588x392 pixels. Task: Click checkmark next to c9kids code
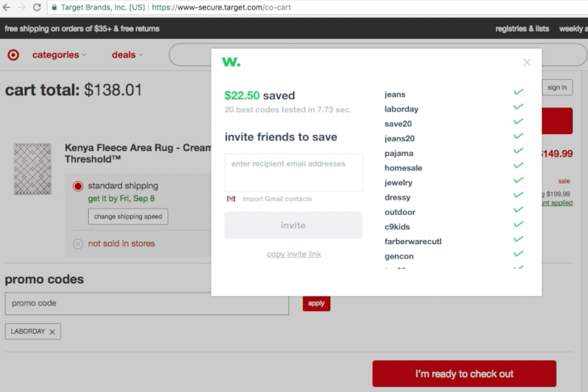[519, 225]
